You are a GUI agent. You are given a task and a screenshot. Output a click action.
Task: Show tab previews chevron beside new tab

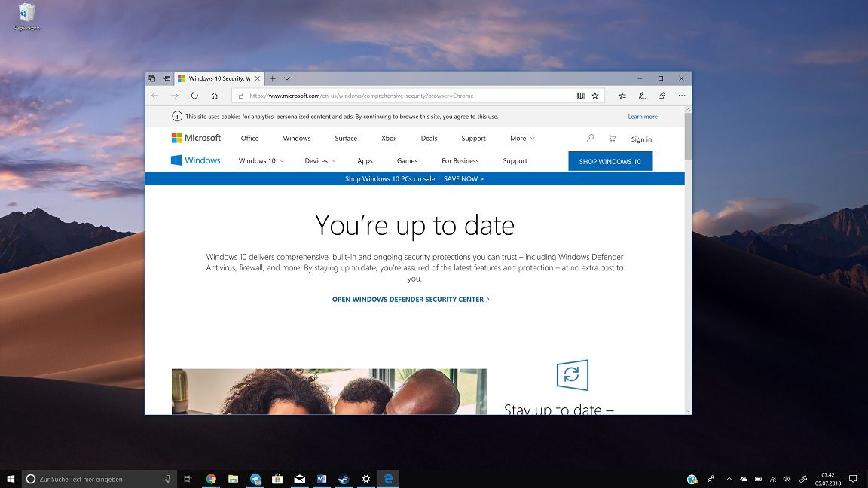coord(287,78)
